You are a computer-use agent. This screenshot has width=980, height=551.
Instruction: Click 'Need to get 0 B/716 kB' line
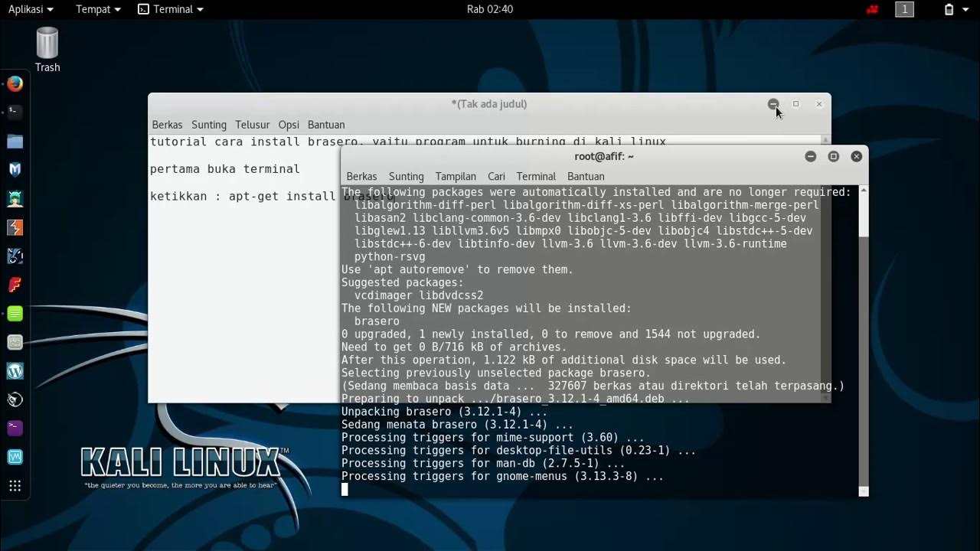(x=454, y=347)
